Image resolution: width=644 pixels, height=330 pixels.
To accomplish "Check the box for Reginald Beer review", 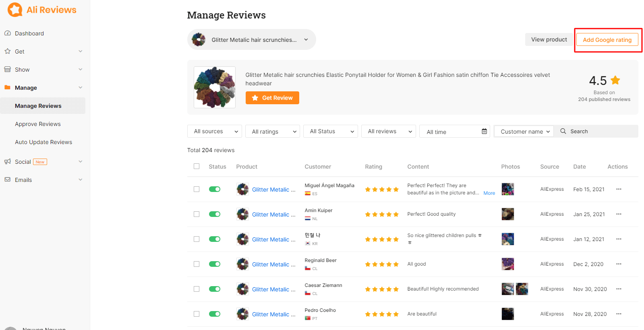I will click(197, 264).
